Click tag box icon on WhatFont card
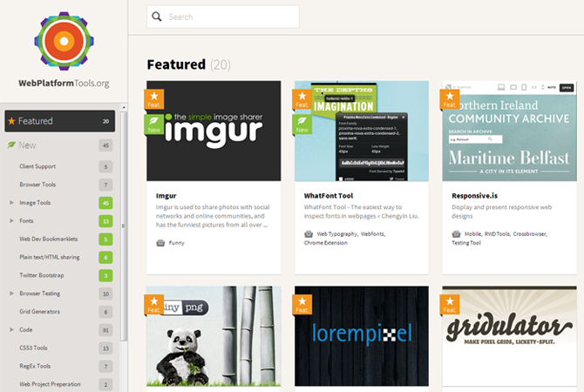 click(309, 233)
